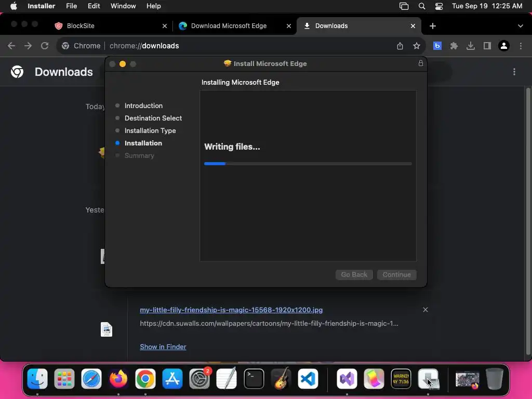Click the Continue button
The image size is (532, 399).
[x=396, y=274]
